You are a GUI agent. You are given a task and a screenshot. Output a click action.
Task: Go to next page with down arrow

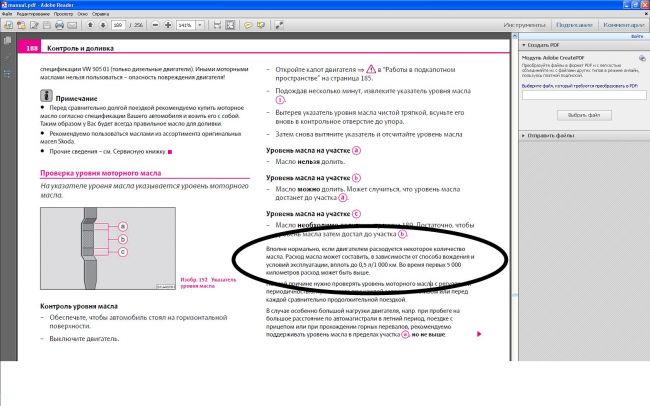(x=103, y=25)
